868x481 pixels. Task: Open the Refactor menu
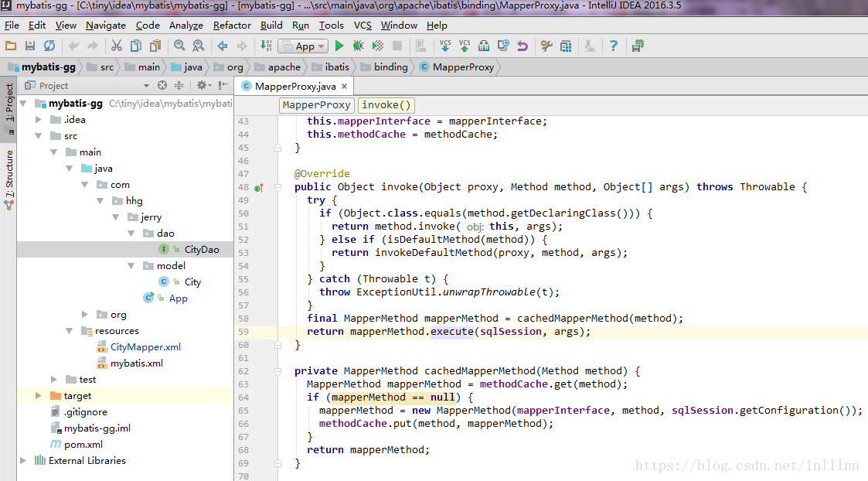pyautogui.click(x=232, y=25)
